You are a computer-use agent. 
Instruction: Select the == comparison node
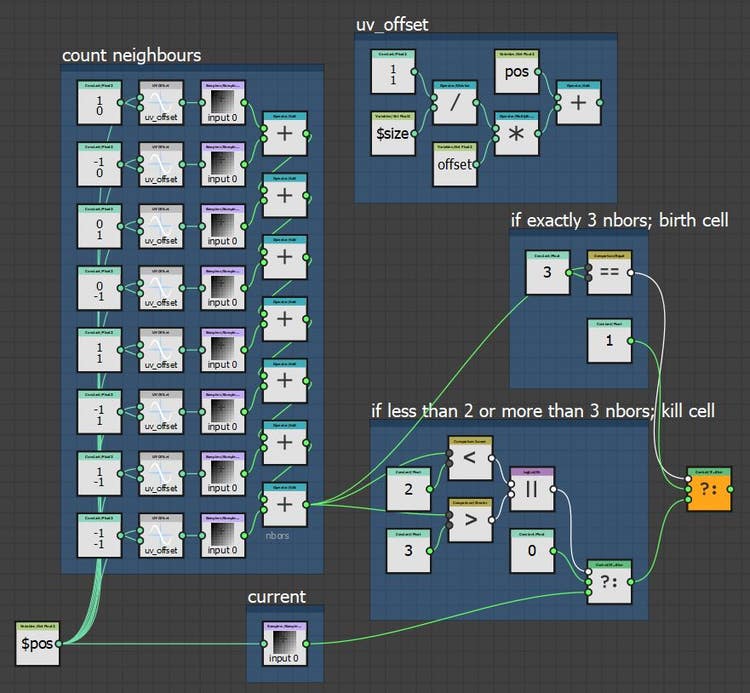(609, 273)
